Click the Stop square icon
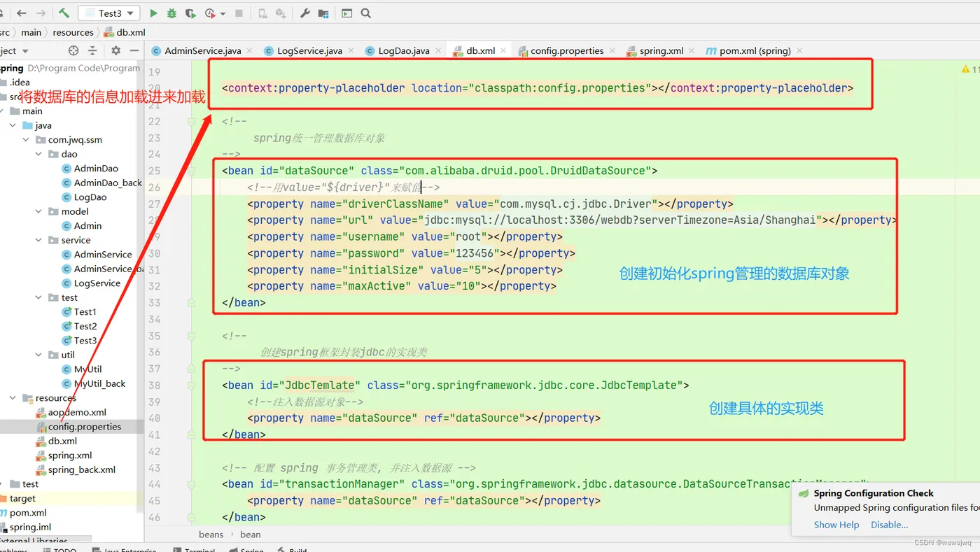The width and height of the screenshot is (980, 552). (239, 13)
